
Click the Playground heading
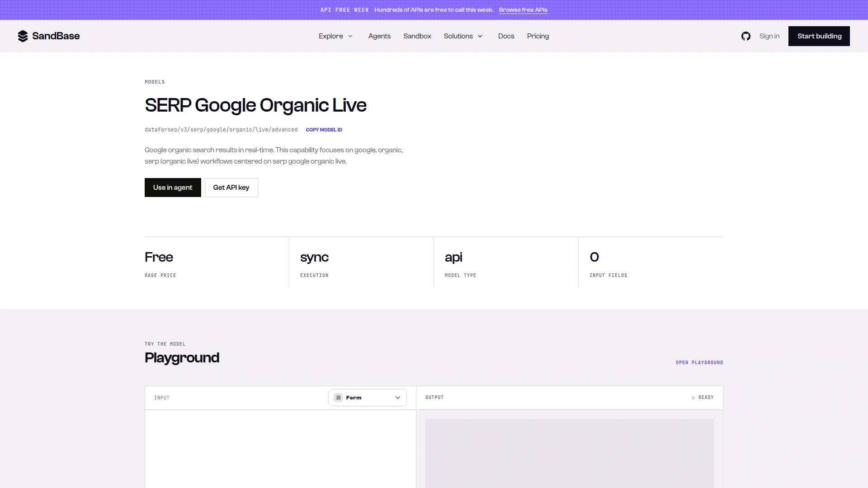click(x=182, y=358)
